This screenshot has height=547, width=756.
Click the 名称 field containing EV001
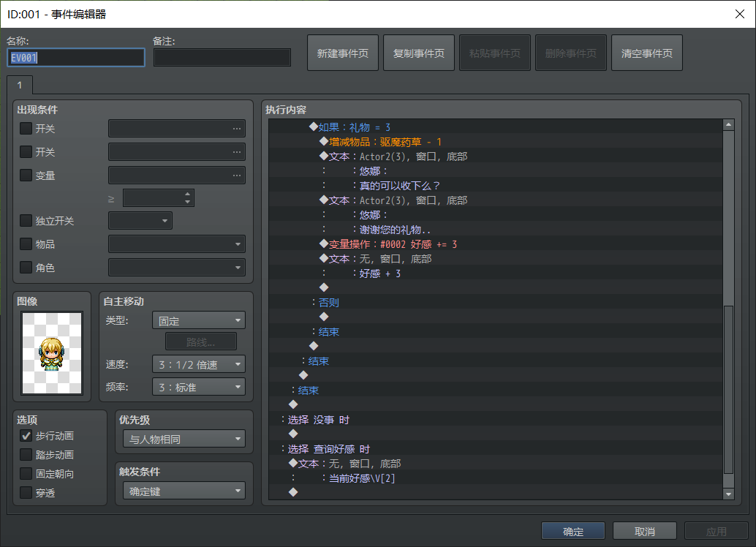(76, 57)
